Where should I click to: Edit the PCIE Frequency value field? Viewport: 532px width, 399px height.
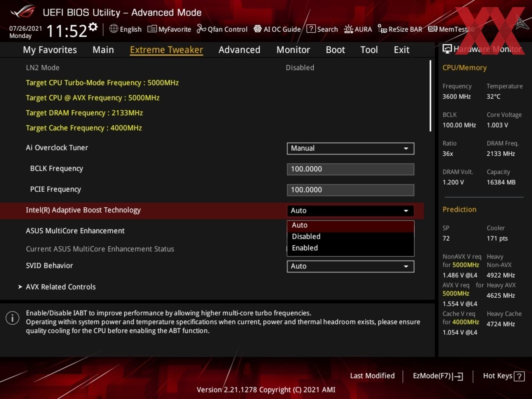tap(350, 190)
